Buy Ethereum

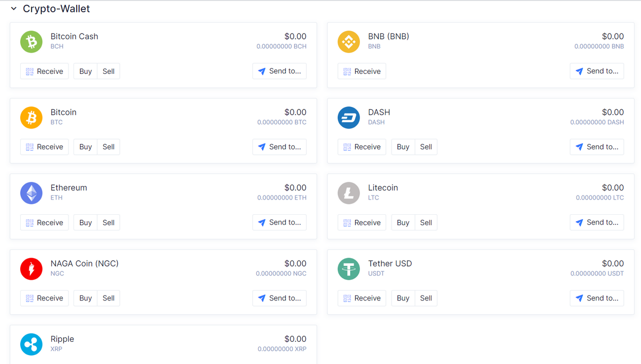85,223
